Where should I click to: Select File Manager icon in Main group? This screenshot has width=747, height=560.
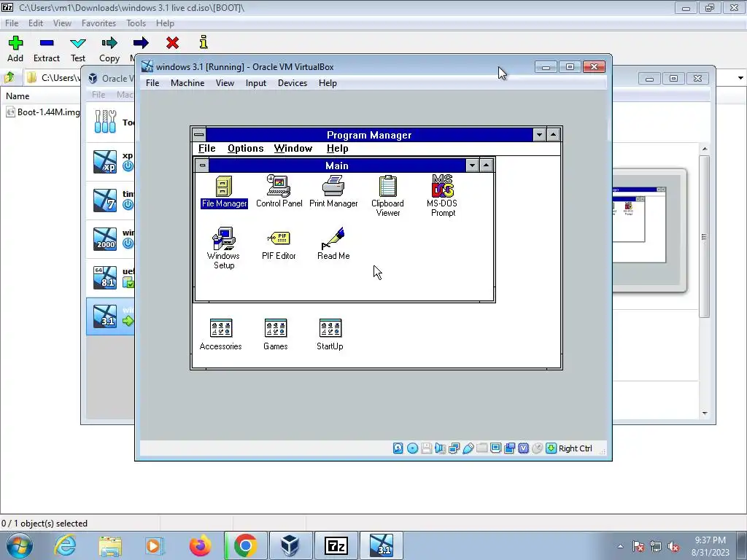224,192
